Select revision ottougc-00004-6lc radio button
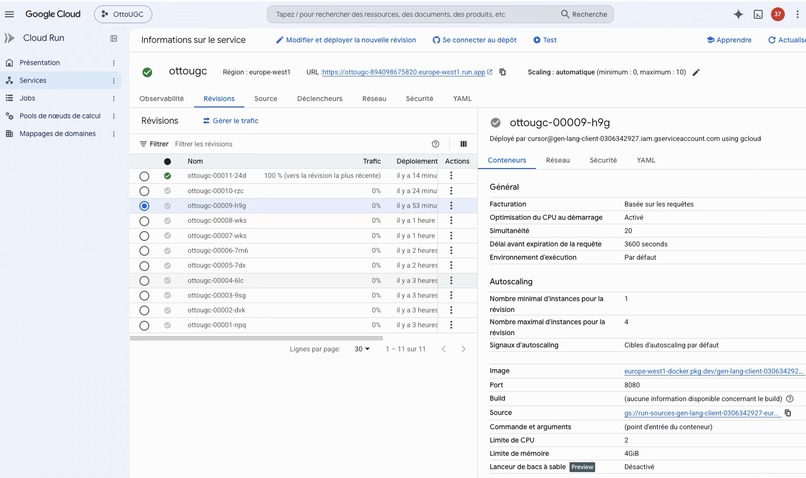Image resolution: width=806 pixels, height=478 pixels. pyautogui.click(x=144, y=281)
